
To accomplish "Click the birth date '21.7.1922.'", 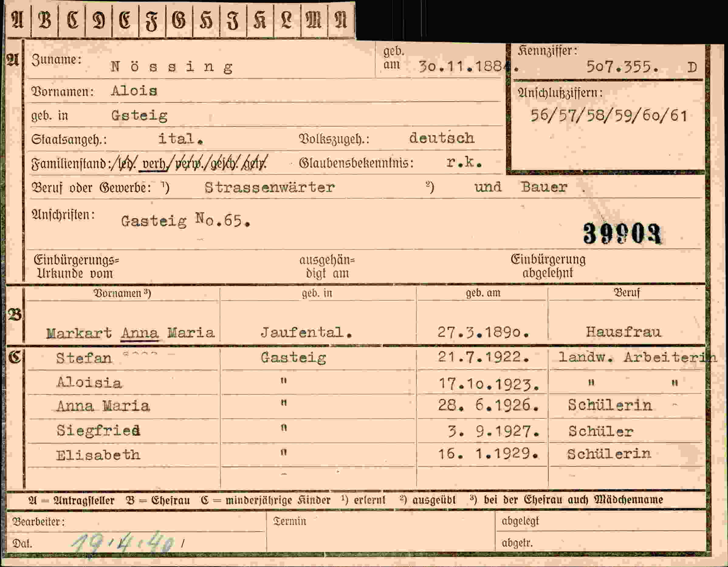I will [484, 357].
